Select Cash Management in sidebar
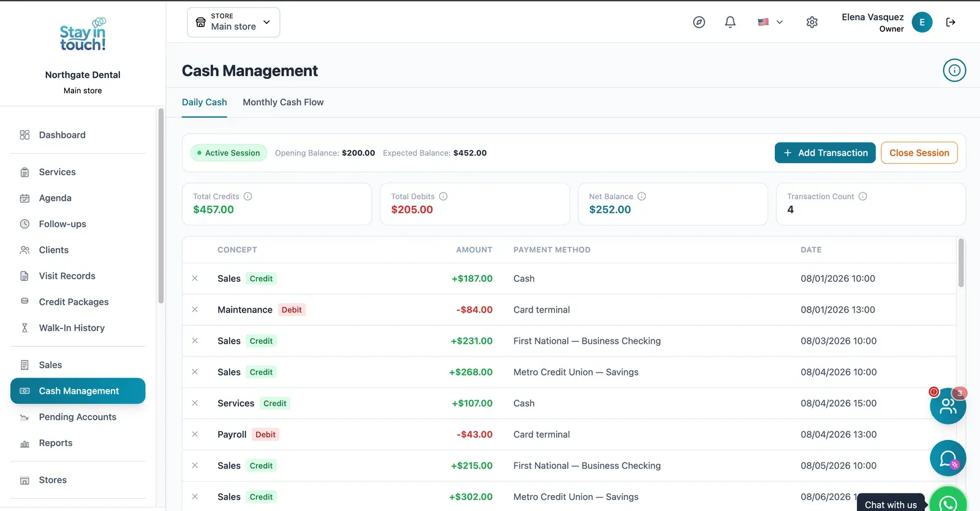Image resolution: width=980 pixels, height=511 pixels. [x=78, y=391]
